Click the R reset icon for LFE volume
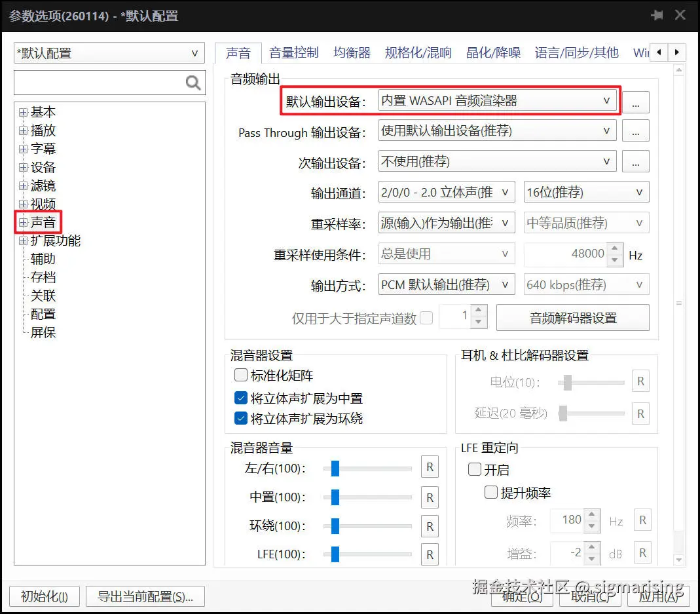The height and width of the screenshot is (614, 700). [x=430, y=554]
